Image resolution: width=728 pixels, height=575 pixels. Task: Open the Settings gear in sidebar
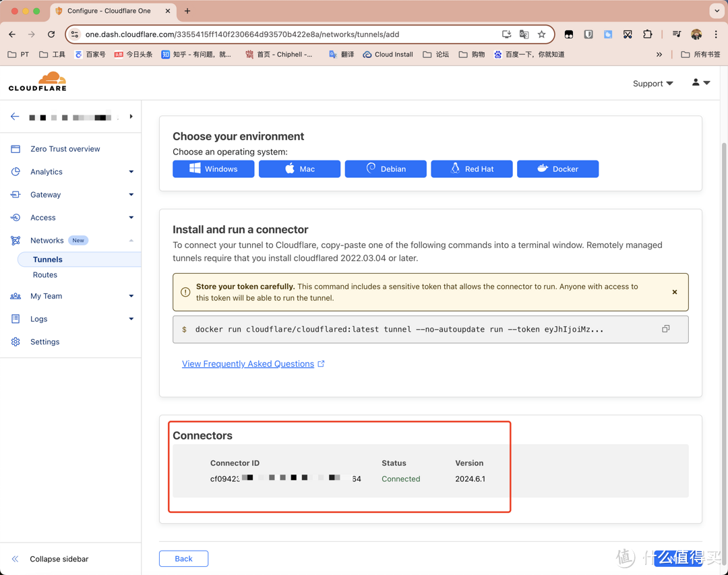pyautogui.click(x=16, y=342)
